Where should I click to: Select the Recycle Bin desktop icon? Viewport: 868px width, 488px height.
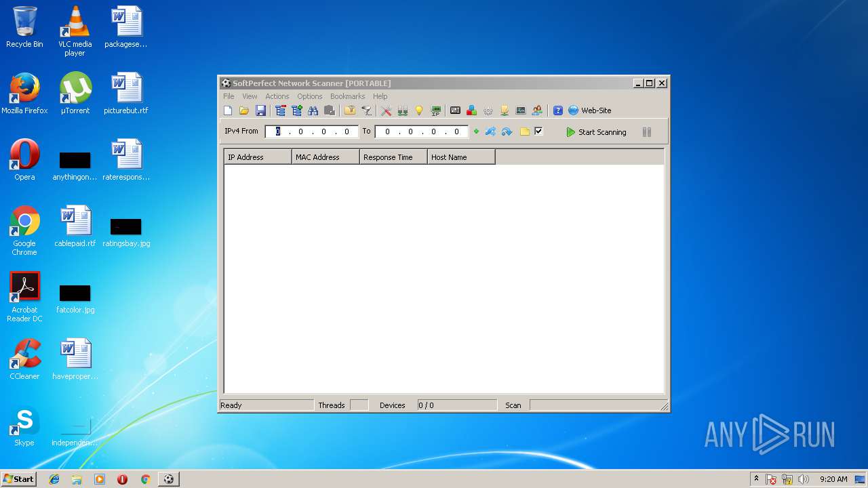tap(24, 27)
